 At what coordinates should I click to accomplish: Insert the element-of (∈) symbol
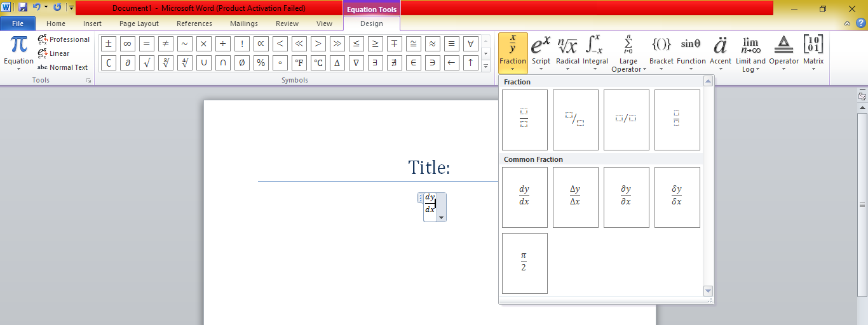[x=414, y=63]
